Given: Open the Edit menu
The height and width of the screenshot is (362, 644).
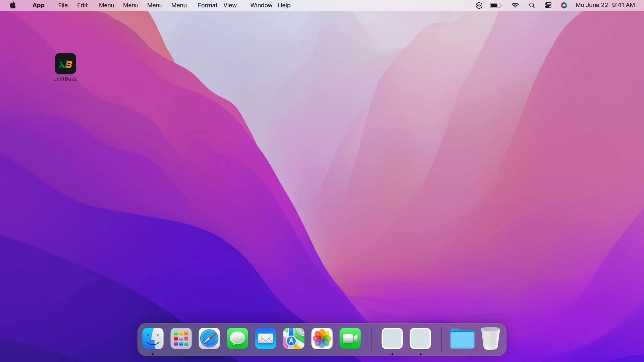Looking at the screenshot, I should (x=83, y=5).
